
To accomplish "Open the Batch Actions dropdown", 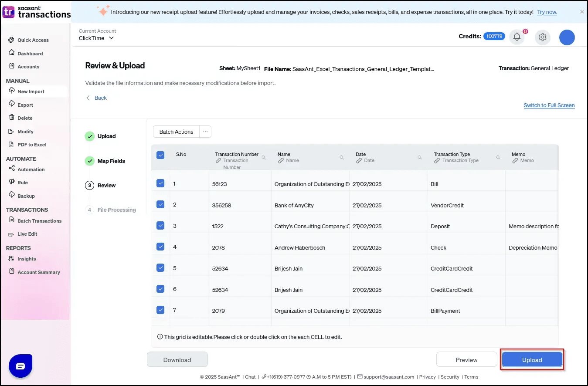I will (176, 132).
